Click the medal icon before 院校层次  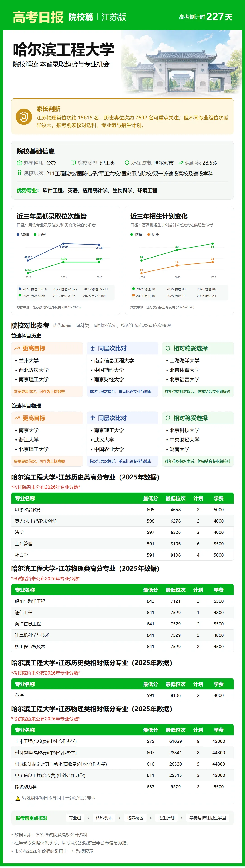tap(19, 173)
